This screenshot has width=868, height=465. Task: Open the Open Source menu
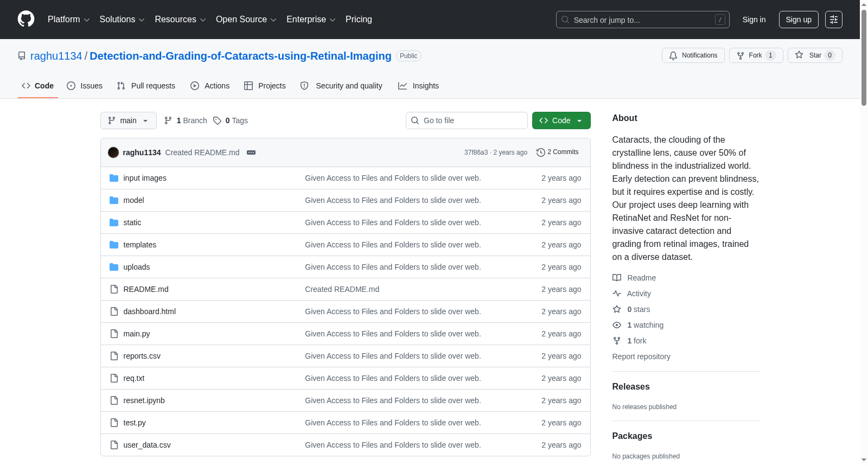(246, 20)
